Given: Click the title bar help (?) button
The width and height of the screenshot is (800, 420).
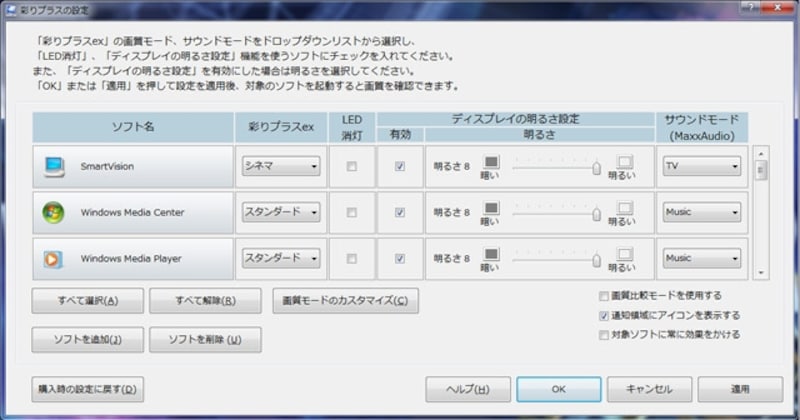Looking at the screenshot, I should [x=750, y=7].
